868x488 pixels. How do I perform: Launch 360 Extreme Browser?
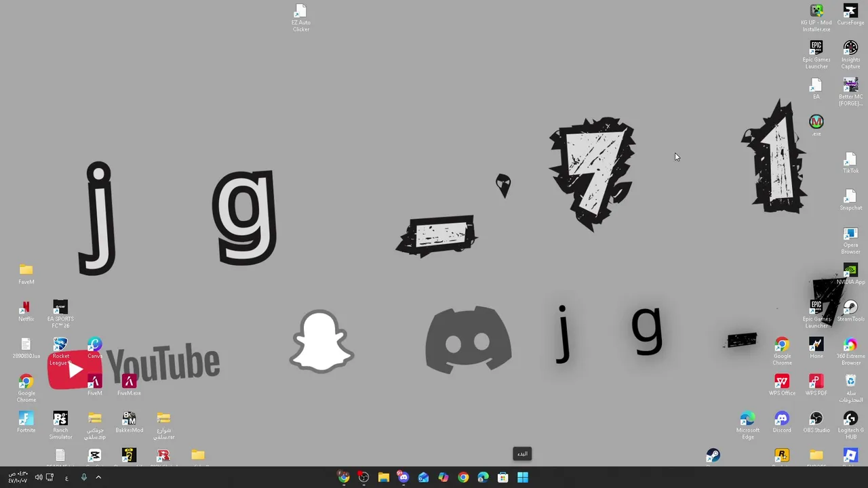coord(850,351)
